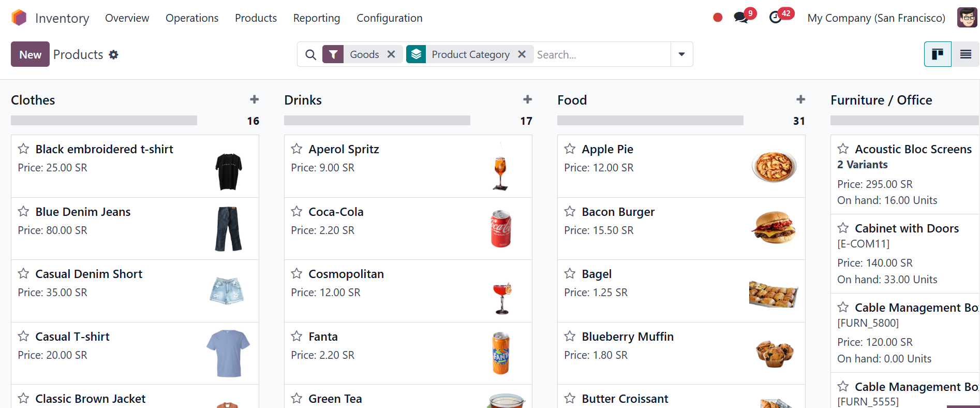Switch to the kanban view
The height and width of the screenshot is (408, 980).
tap(938, 54)
